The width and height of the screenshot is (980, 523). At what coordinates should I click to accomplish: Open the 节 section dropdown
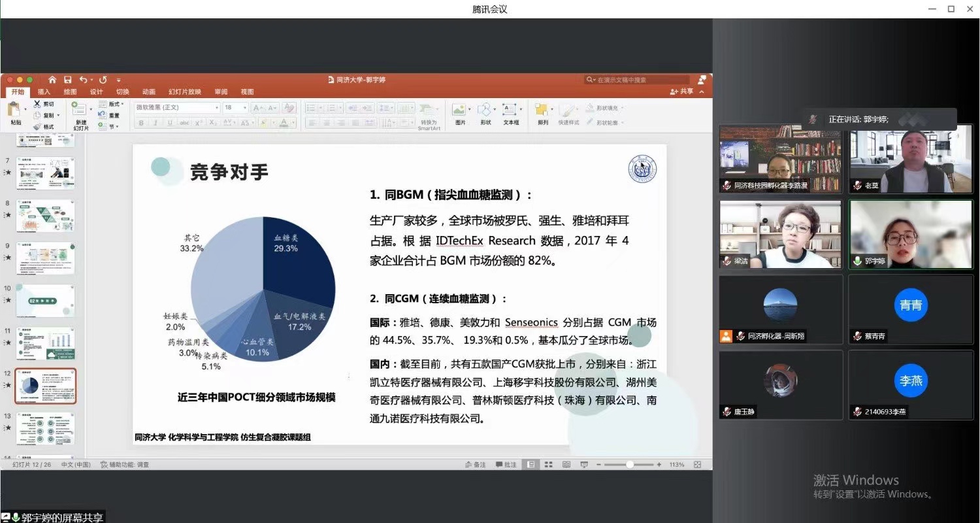click(x=108, y=126)
